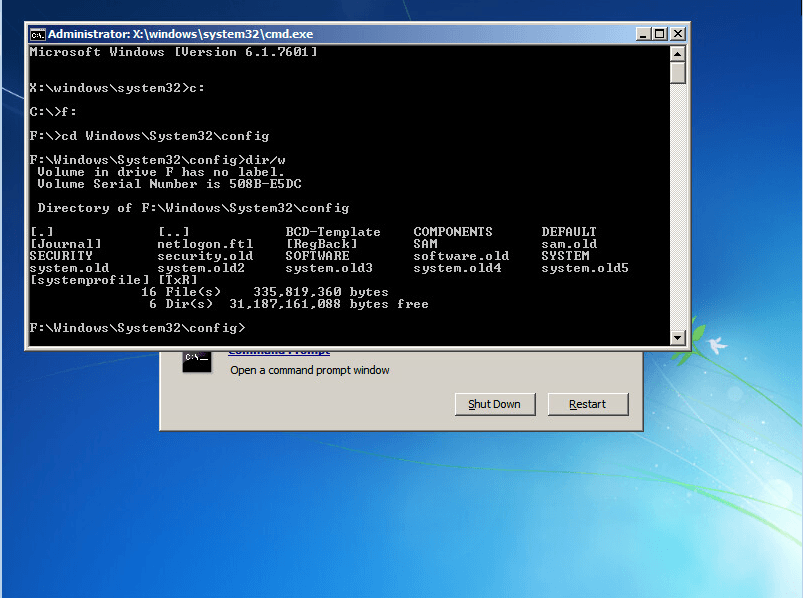The width and height of the screenshot is (803, 598).
Task: Click the security.old file entry
Action: pyautogui.click(x=205, y=256)
